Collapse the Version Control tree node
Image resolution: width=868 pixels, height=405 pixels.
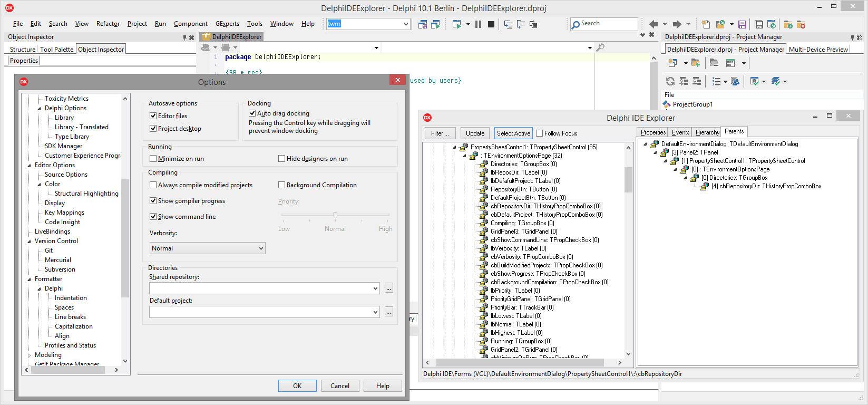click(30, 242)
